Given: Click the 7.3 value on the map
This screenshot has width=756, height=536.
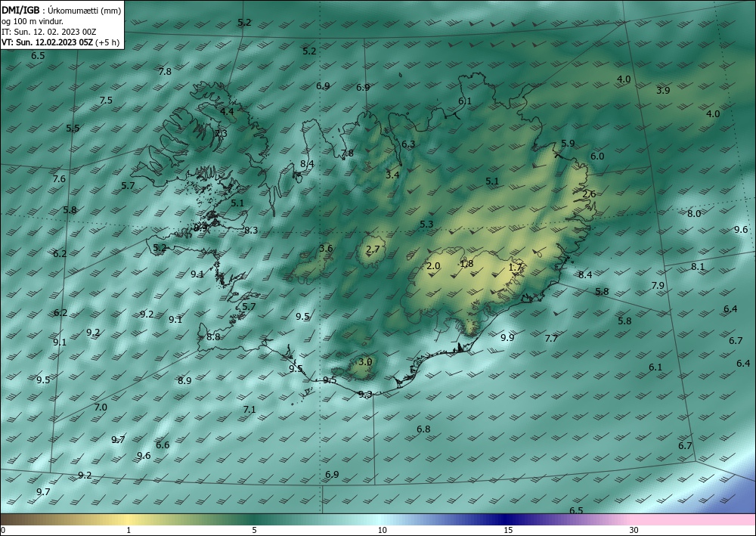Looking at the screenshot, I should coord(221,134).
